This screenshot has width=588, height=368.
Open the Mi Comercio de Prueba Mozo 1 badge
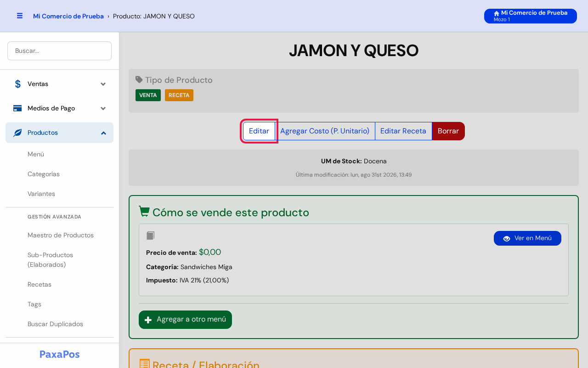[x=531, y=16]
